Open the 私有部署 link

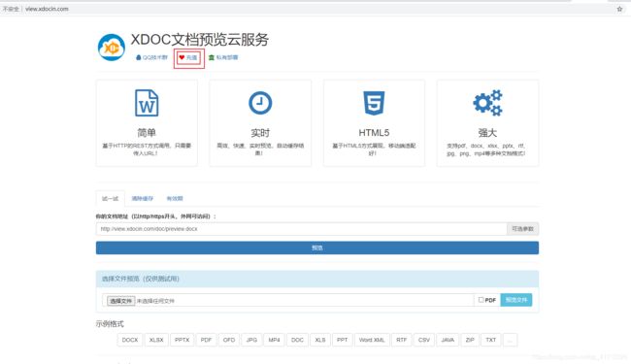pos(223,57)
